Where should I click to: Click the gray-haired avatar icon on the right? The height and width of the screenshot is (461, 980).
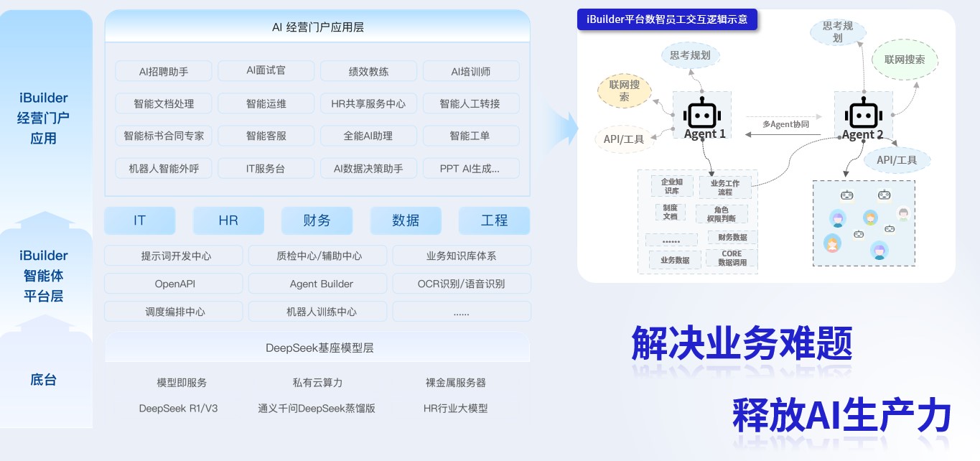[903, 214]
